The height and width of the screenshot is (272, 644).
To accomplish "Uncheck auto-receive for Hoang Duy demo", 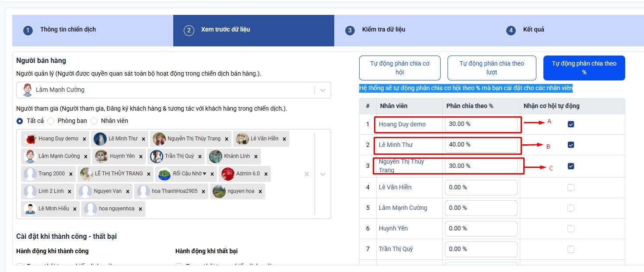I will 570,124.
